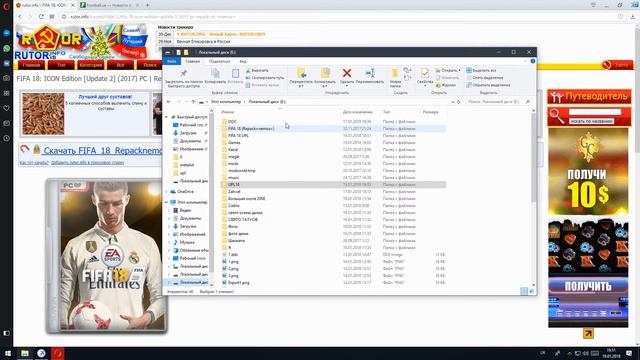
Task: Select the UPL18 folder row
Action: tap(333, 184)
